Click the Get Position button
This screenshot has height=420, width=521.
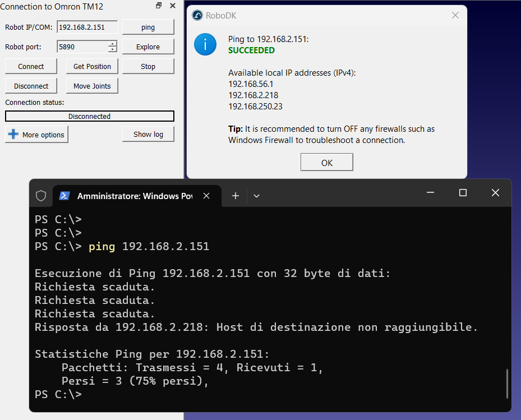click(92, 66)
